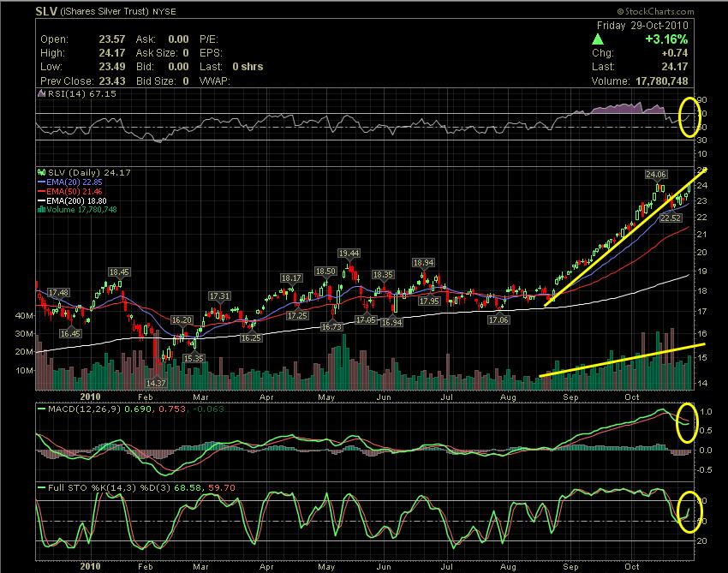
Task: Click the 17.05 price marker
Action: pyautogui.click(x=366, y=320)
